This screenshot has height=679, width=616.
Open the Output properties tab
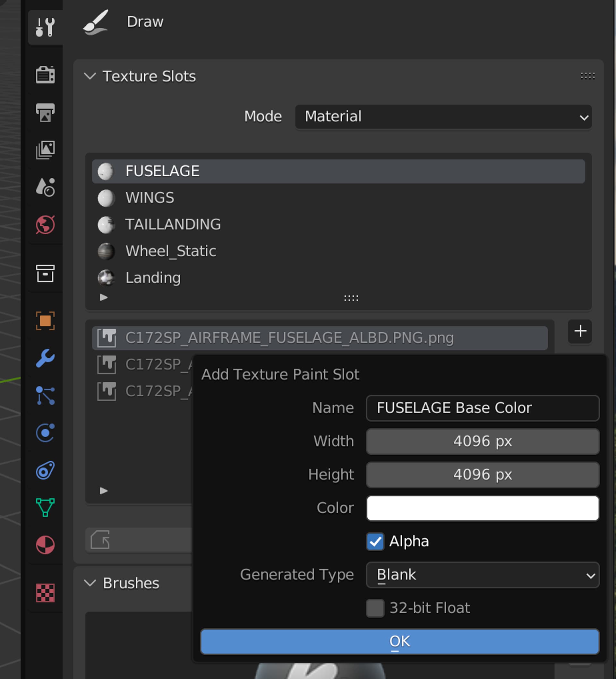tap(45, 112)
